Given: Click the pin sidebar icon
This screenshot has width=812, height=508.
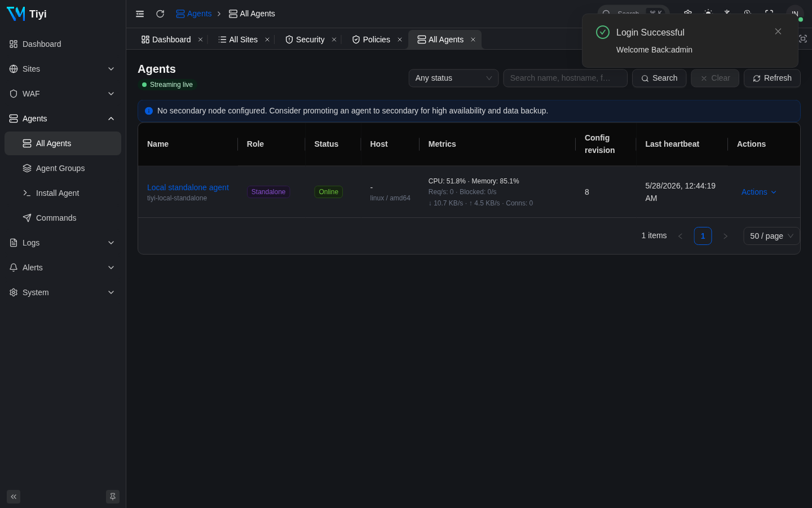Looking at the screenshot, I should tap(113, 497).
